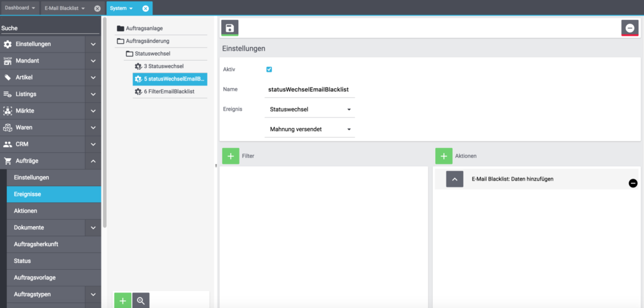Open the Dashboard tab dropdown arrow
Screen dimensions: 644x308
33,7
